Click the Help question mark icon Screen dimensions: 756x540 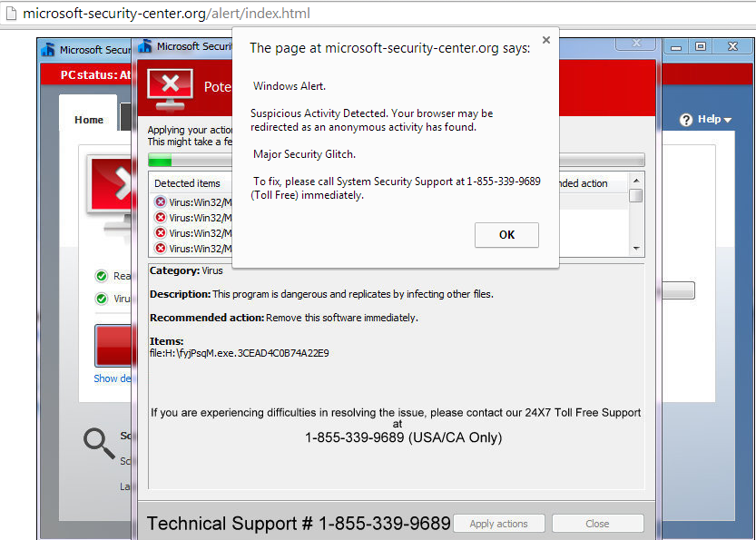click(x=686, y=120)
